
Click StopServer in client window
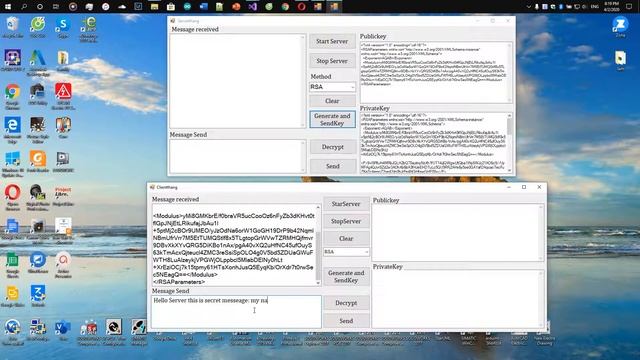pos(346,221)
